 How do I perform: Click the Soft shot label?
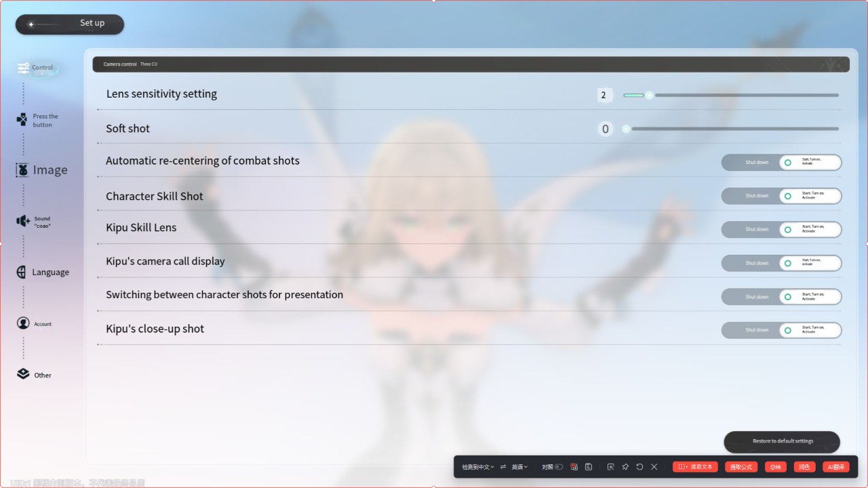tap(127, 129)
